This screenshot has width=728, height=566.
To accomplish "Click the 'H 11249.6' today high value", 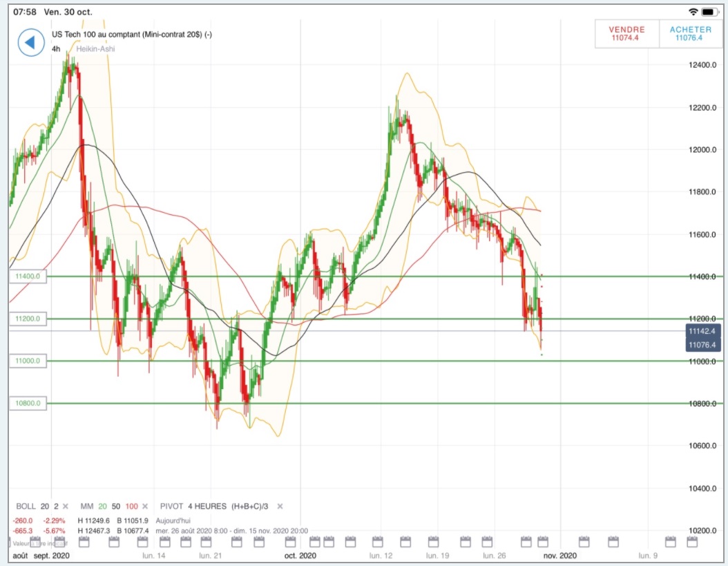I will click(x=93, y=521).
